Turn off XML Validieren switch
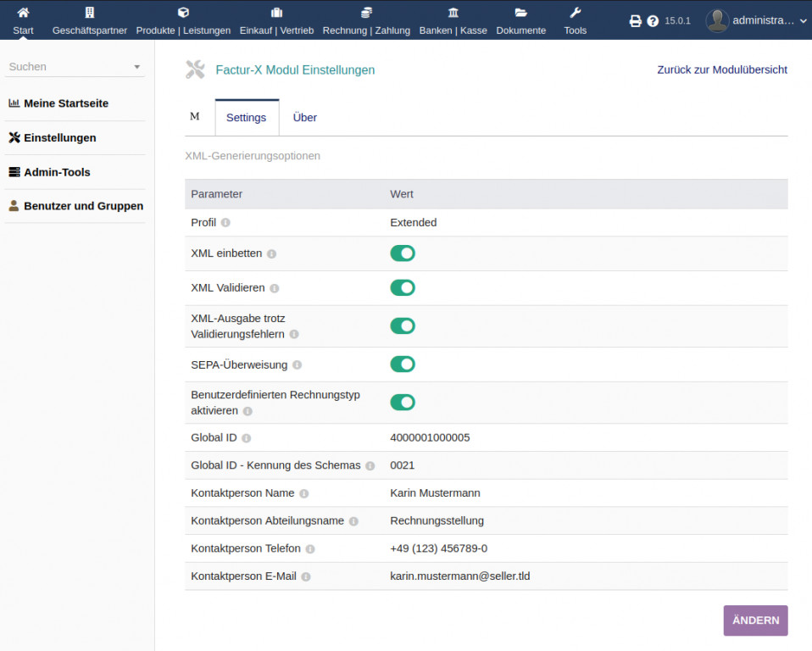Screen dimensions: 812x651 pyautogui.click(x=403, y=287)
